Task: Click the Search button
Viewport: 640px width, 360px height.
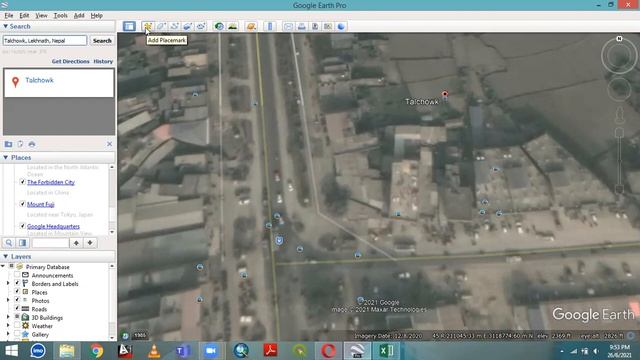Action: (102, 40)
